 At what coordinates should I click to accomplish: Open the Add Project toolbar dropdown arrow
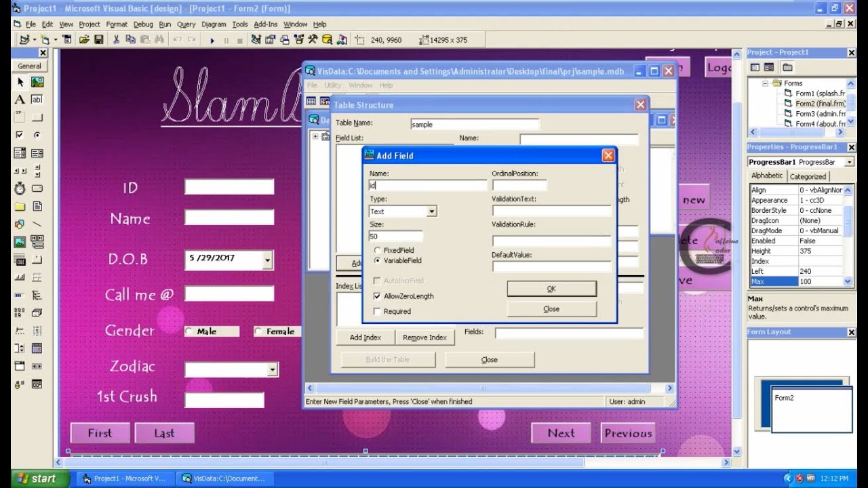pyautogui.click(x=35, y=40)
